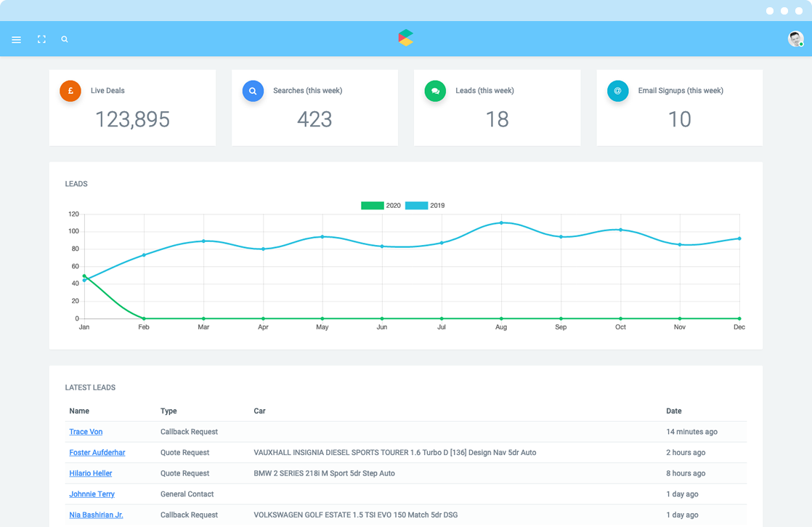Click the Dec data point on 2019 line
The height and width of the screenshot is (527, 812).
[x=739, y=238]
